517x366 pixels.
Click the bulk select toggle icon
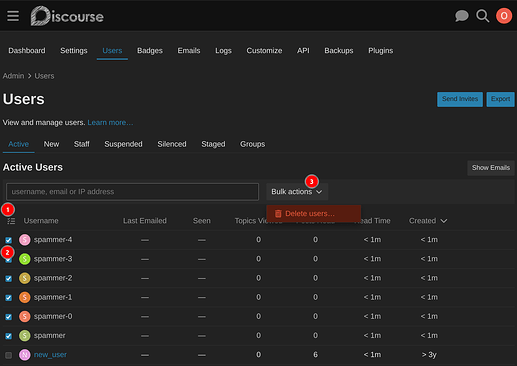point(11,221)
